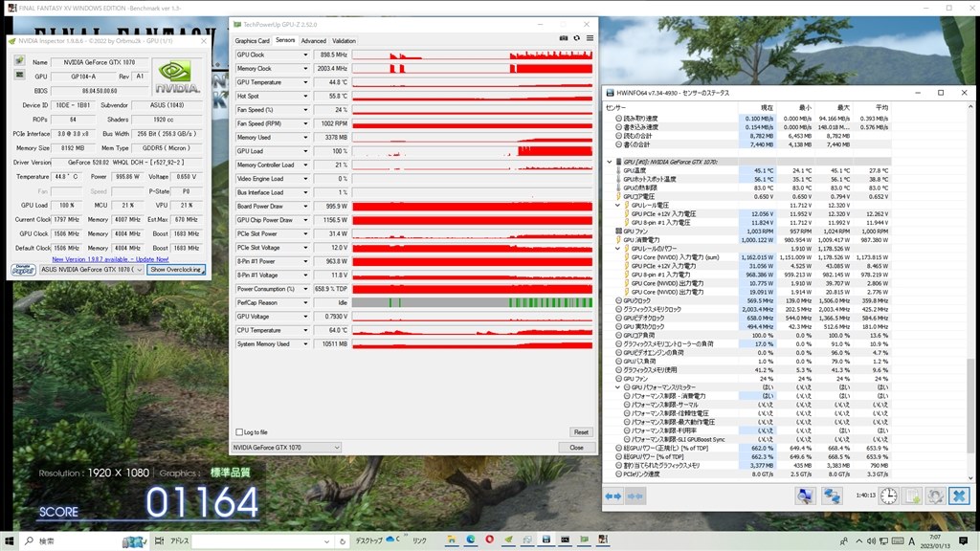Click the Donate PayPal icon in Inspector
The image size is (980, 551).
click(x=23, y=270)
